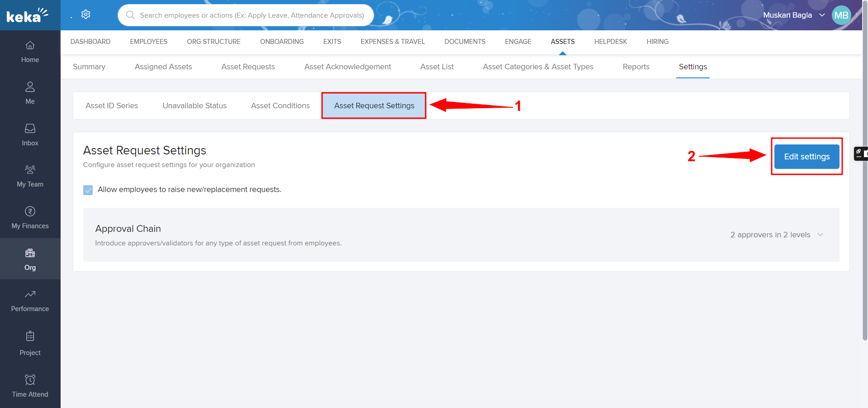Image resolution: width=868 pixels, height=408 pixels.
Task: Click the search employees or actions field
Action: click(251, 15)
